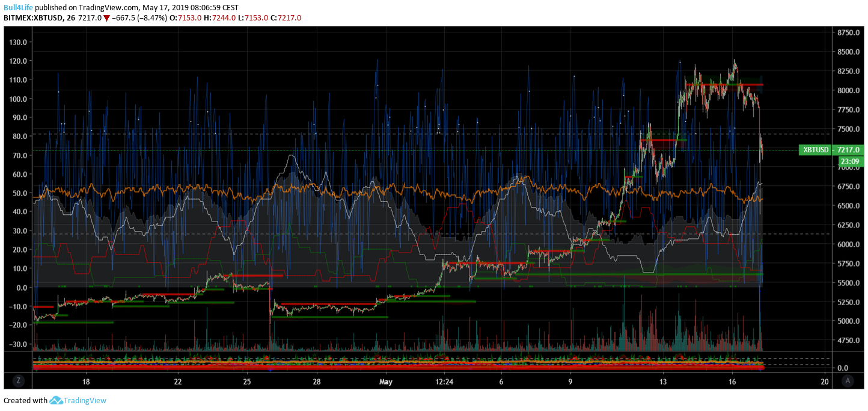Click 8500.0 on the price scale
The height and width of the screenshot is (411, 868).
pyautogui.click(x=849, y=52)
